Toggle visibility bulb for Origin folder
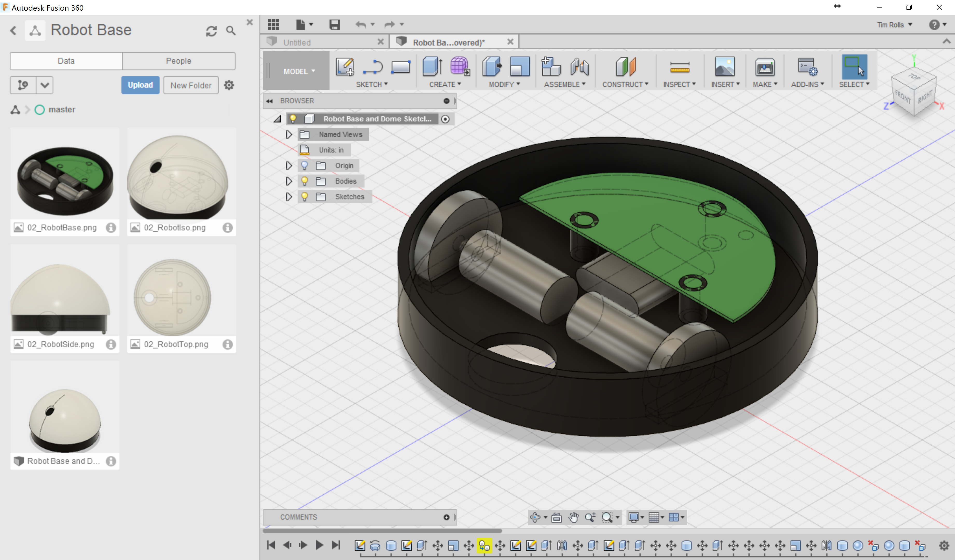Image resolution: width=955 pixels, height=560 pixels. point(304,165)
